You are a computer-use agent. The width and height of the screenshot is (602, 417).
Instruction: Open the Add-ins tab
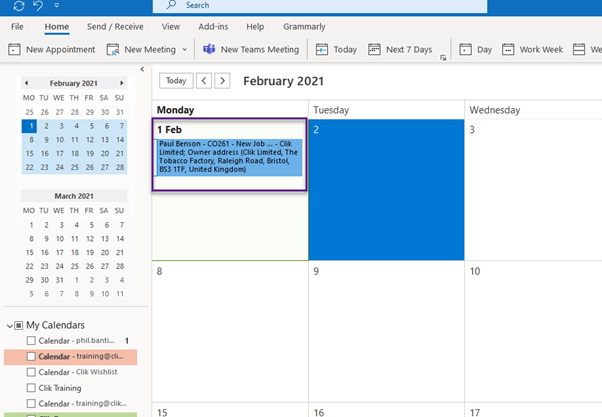[213, 26]
